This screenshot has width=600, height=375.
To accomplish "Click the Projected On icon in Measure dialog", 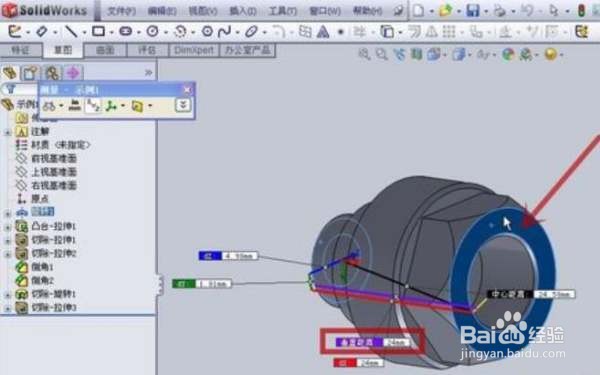I will (137, 106).
